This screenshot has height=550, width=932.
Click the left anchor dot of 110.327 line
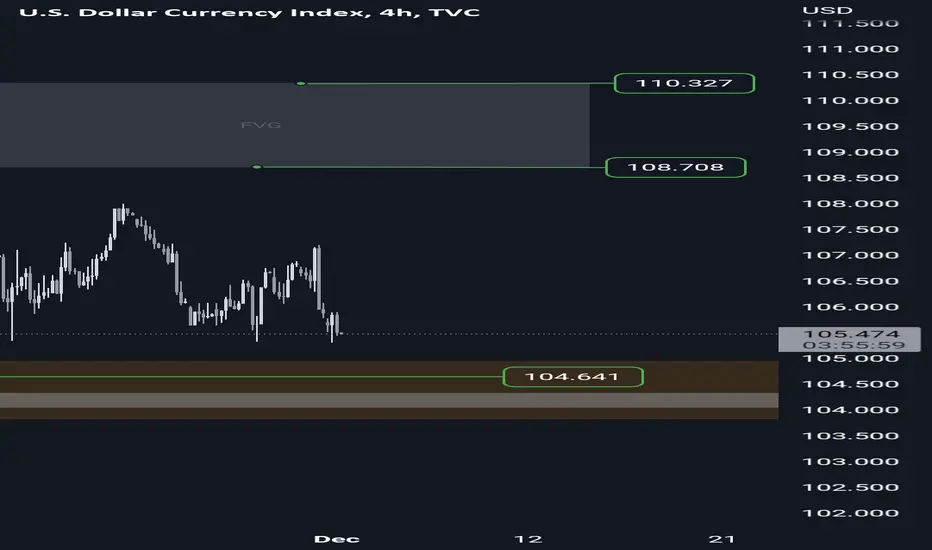[301, 83]
